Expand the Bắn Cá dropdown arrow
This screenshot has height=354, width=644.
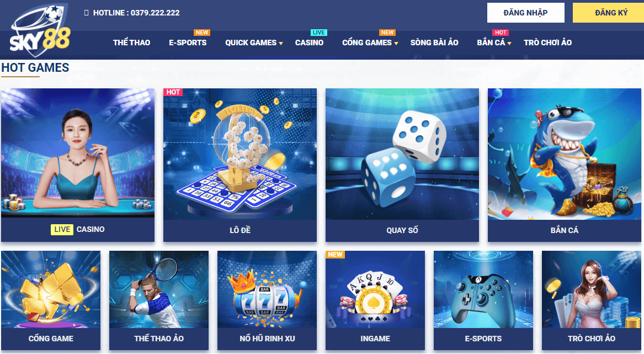pyautogui.click(x=509, y=43)
